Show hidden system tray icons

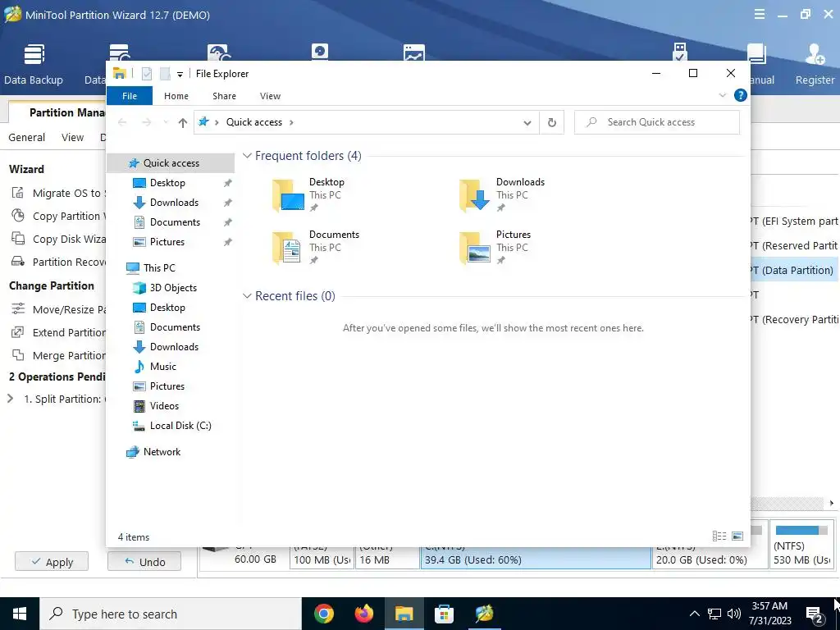coord(694,614)
